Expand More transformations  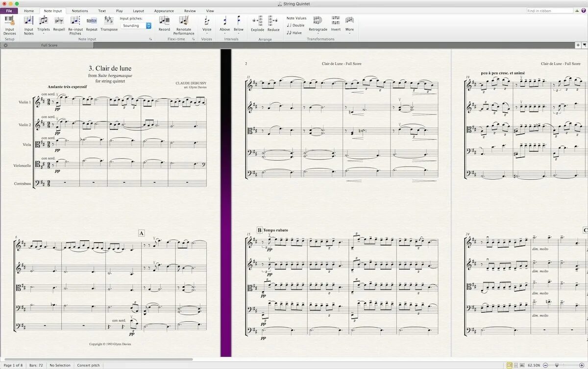coord(349,25)
